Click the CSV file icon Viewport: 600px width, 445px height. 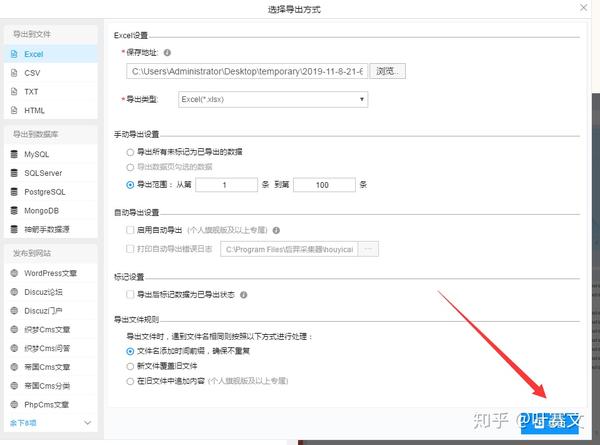point(14,73)
